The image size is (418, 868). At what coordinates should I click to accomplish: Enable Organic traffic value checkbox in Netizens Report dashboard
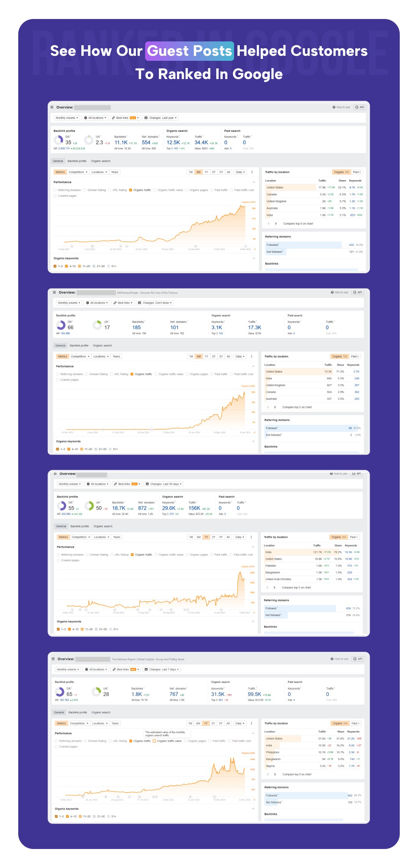154,741
